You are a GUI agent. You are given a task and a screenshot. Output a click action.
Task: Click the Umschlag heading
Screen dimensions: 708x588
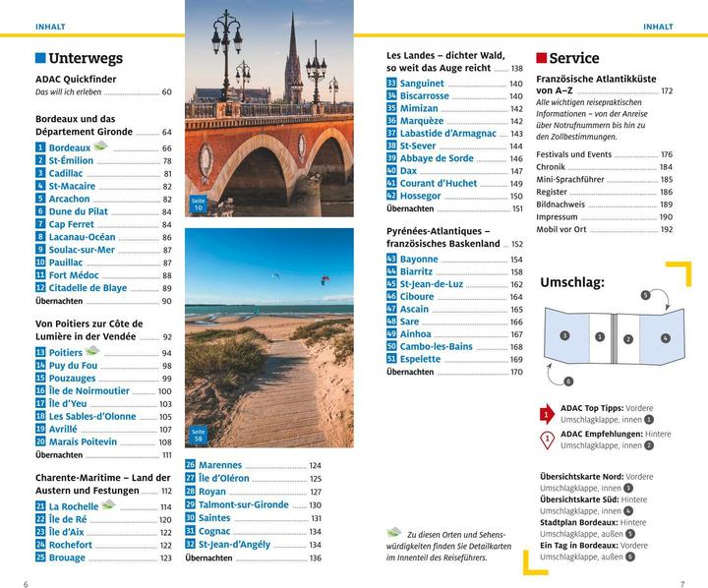(x=572, y=283)
